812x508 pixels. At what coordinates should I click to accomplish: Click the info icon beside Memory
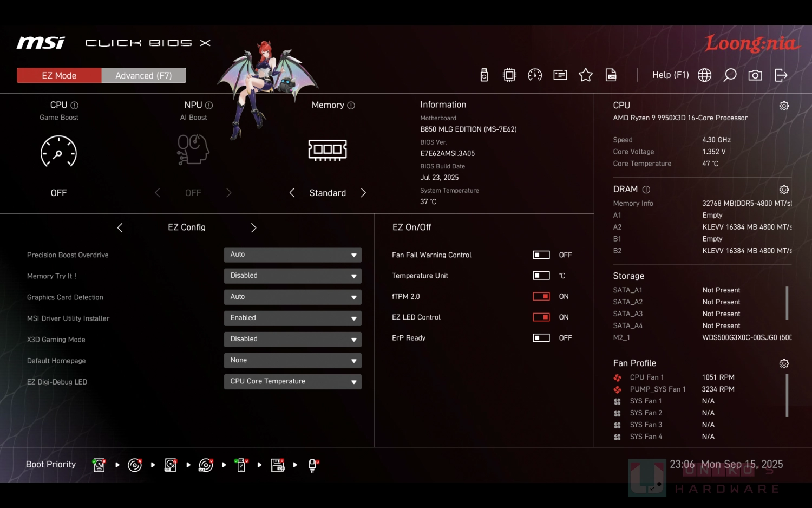(x=351, y=106)
